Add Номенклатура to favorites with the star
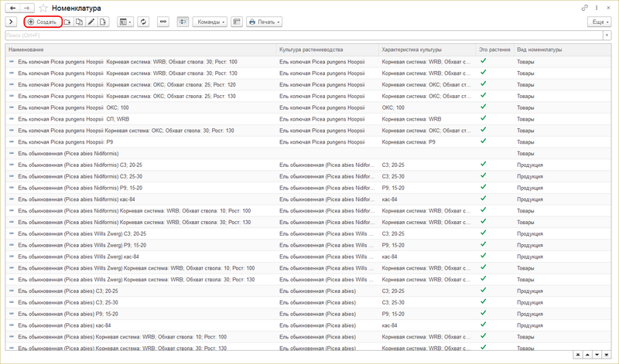619x364 pixels. tap(43, 8)
